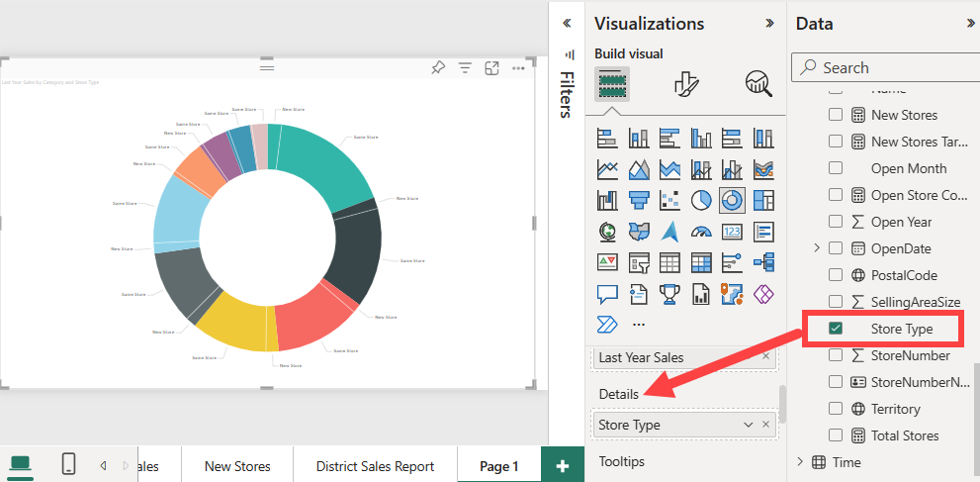
Task: Select the Waterfall chart visual
Action: point(607,200)
